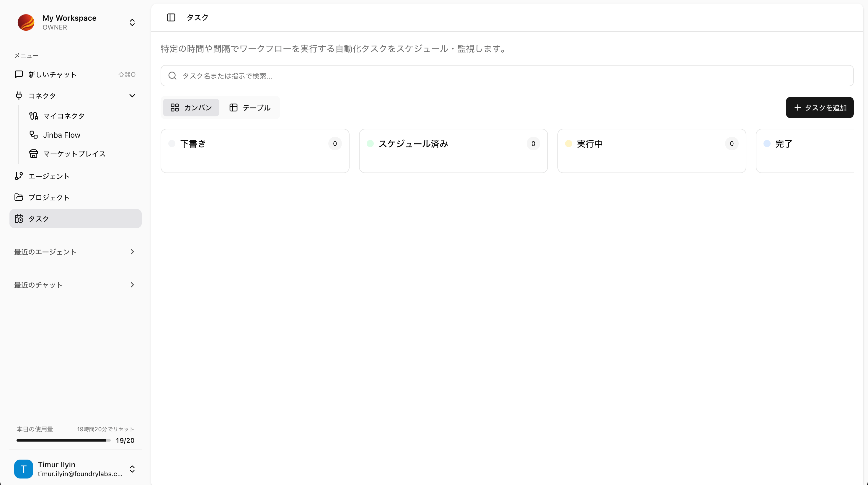This screenshot has width=868, height=485.
Task: Switch to テーブル view
Action: pos(250,108)
